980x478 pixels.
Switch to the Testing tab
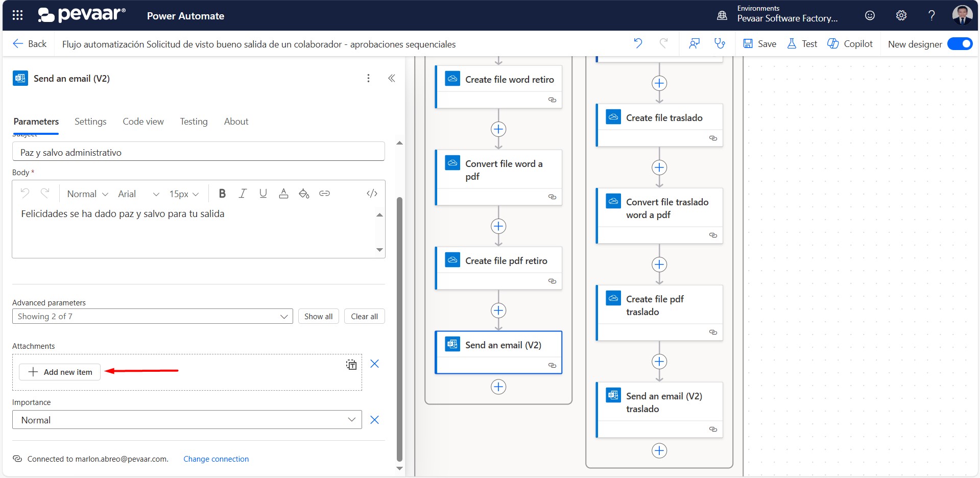click(x=194, y=122)
